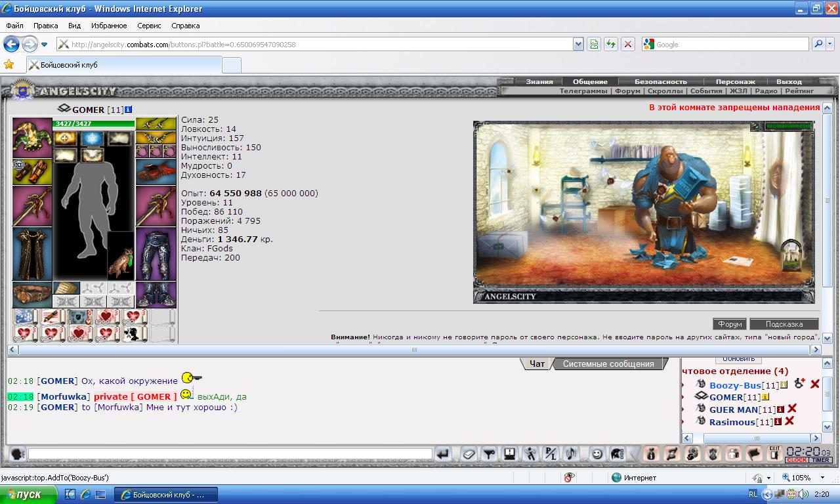Image resolution: width=840 pixels, height=504 pixels.
Task: Switch to the Чат tab
Action: tap(537, 364)
